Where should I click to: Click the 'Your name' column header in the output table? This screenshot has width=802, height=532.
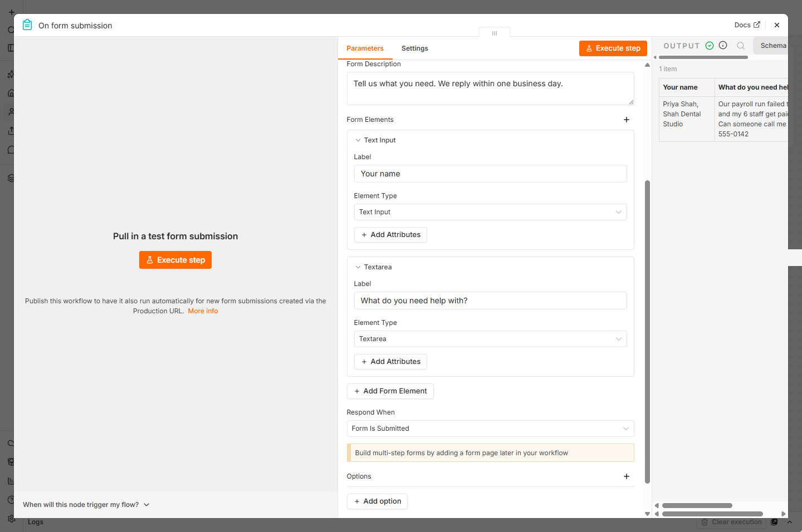click(687, 87)
